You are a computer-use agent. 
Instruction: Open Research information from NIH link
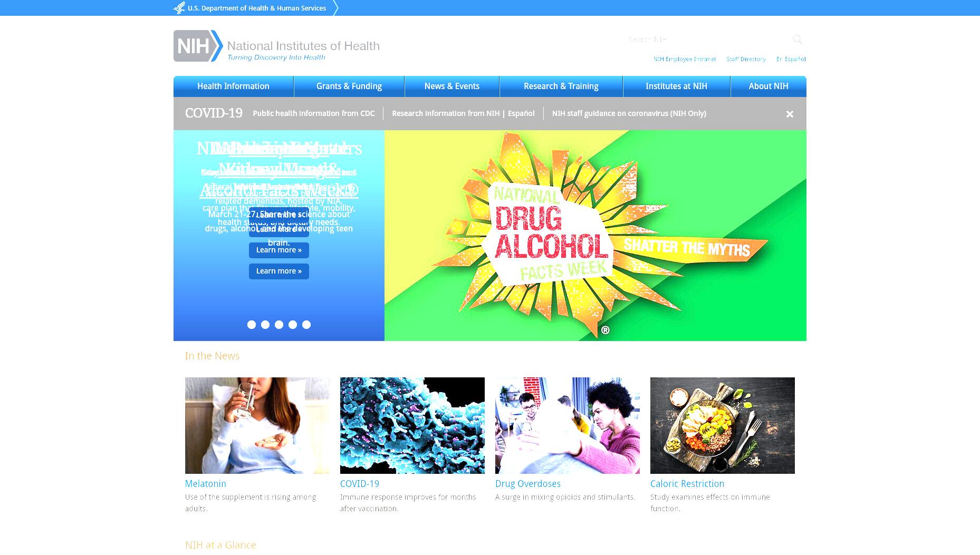[446, 113]
